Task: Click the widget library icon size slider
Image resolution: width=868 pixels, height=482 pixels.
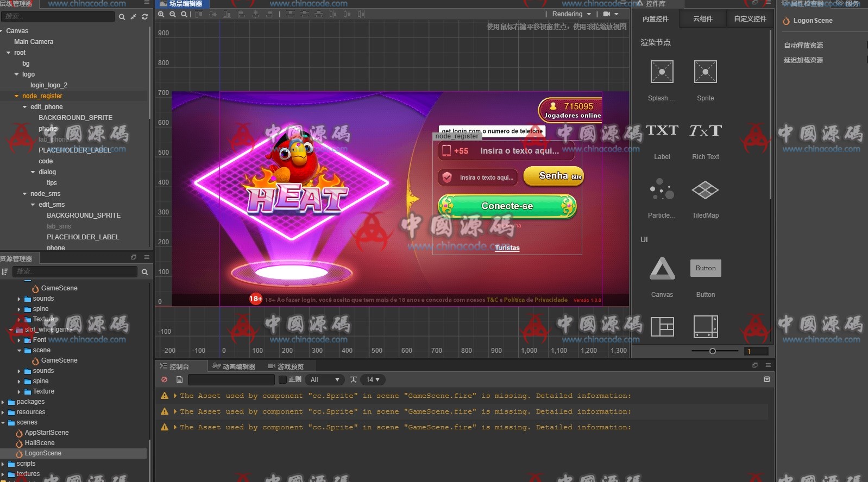Action: point(712,351)
